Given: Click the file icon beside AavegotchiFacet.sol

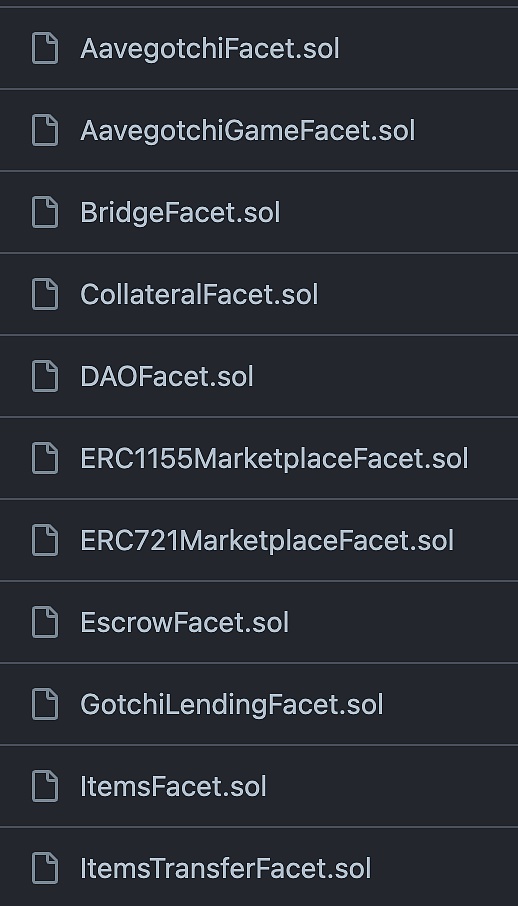Looking at the screenshot, I should pos(45,49).
